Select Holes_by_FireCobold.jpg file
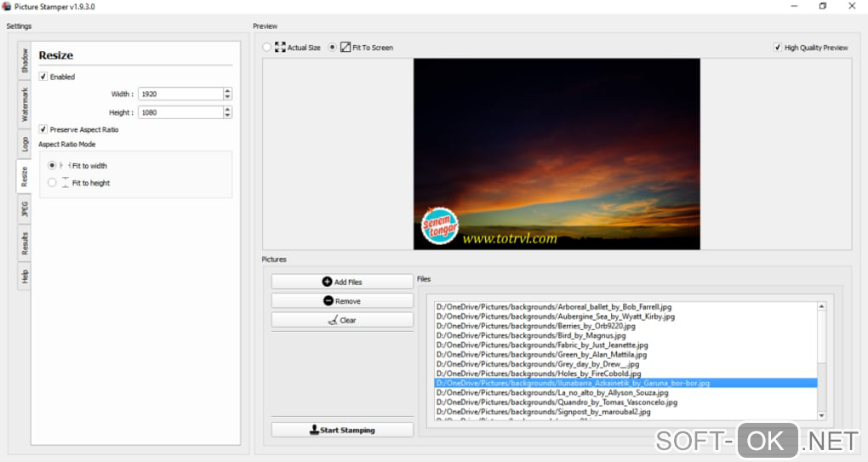The width and height of the screenshot is (868, 462). [625, 374]
